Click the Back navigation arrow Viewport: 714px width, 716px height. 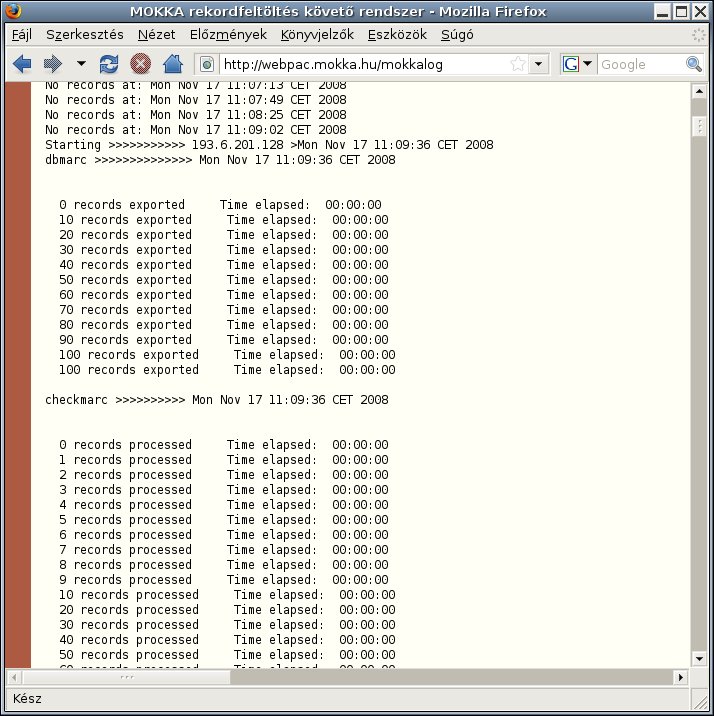point(22,65)
